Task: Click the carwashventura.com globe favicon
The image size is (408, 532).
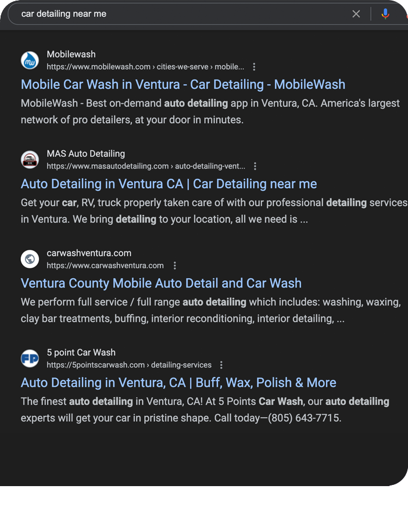Action: tap(30, 259)
